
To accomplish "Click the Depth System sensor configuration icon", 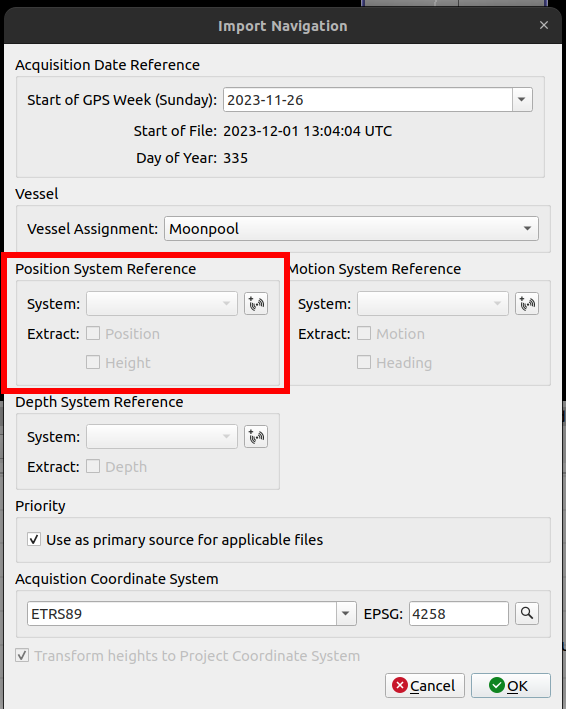I will 256,436.
